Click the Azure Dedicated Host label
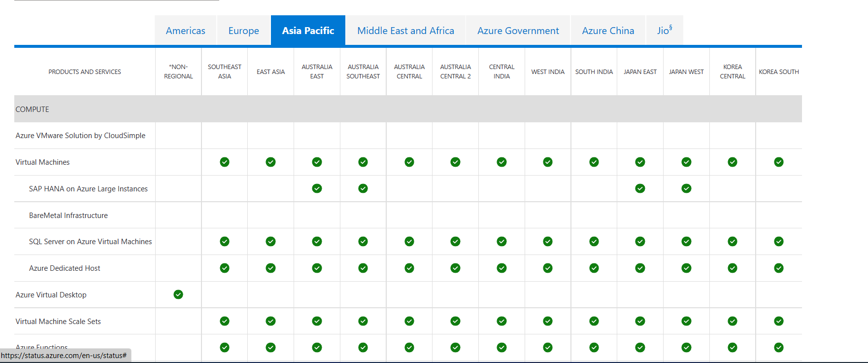868x363 pixels. point(65,268)
